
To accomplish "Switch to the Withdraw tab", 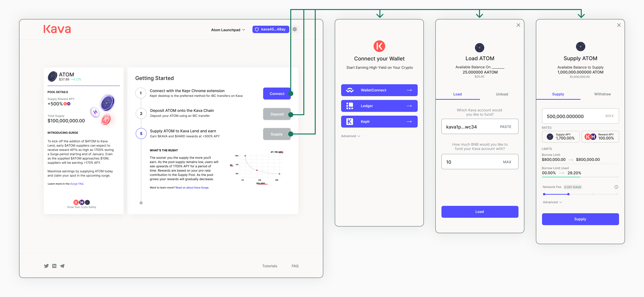I will (x=602, y=94).
